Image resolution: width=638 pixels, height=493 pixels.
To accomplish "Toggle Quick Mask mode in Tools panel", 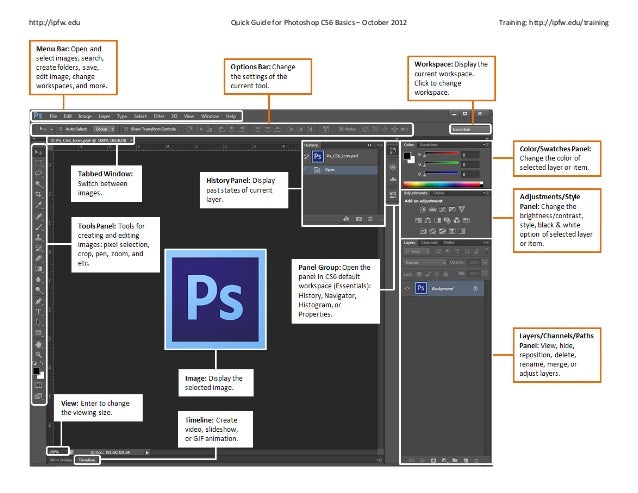I will [x=38, y=385].
